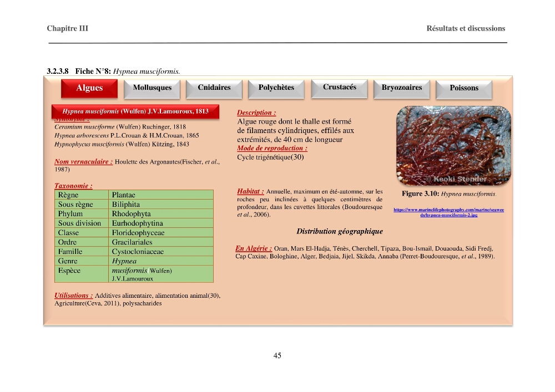
Task: Click the Nom vernaculaire heading
Action: [84, 161]
